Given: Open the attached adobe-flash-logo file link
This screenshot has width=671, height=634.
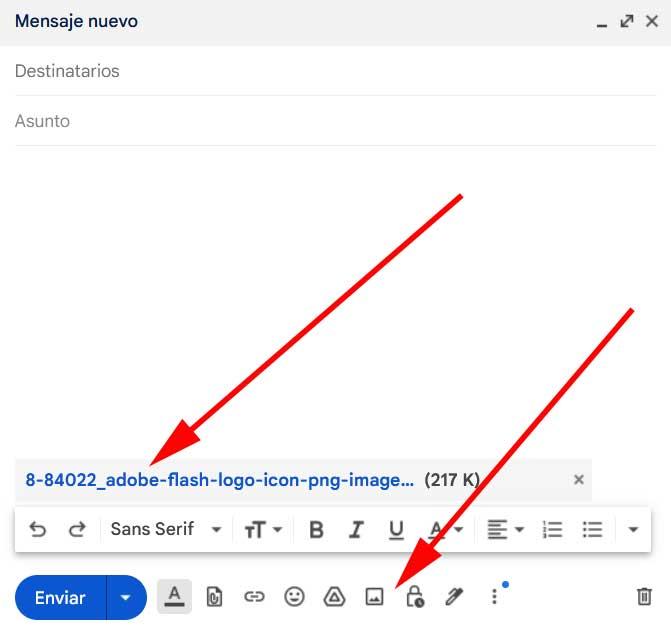Looking at the screenshot, I should 220,480.
